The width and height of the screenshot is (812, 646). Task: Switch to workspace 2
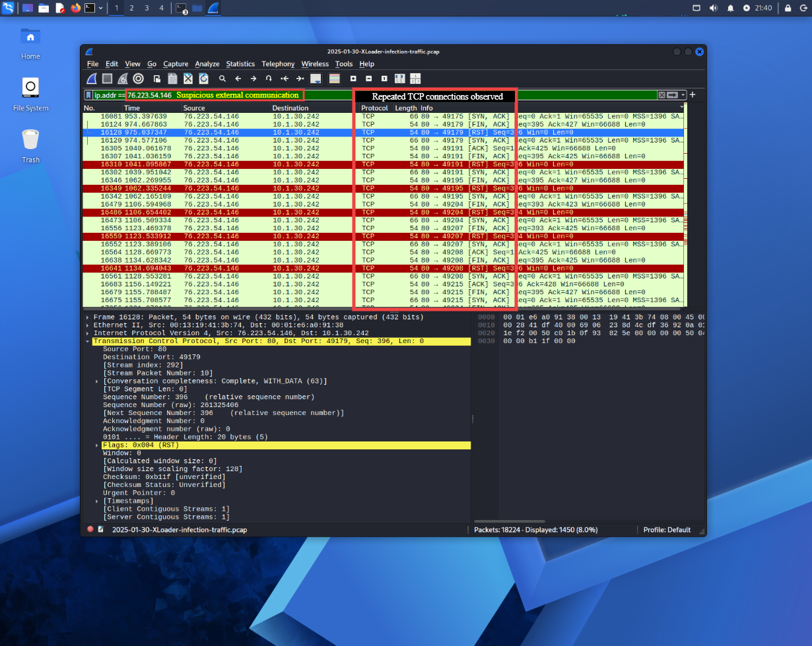(x=131, y=8)
